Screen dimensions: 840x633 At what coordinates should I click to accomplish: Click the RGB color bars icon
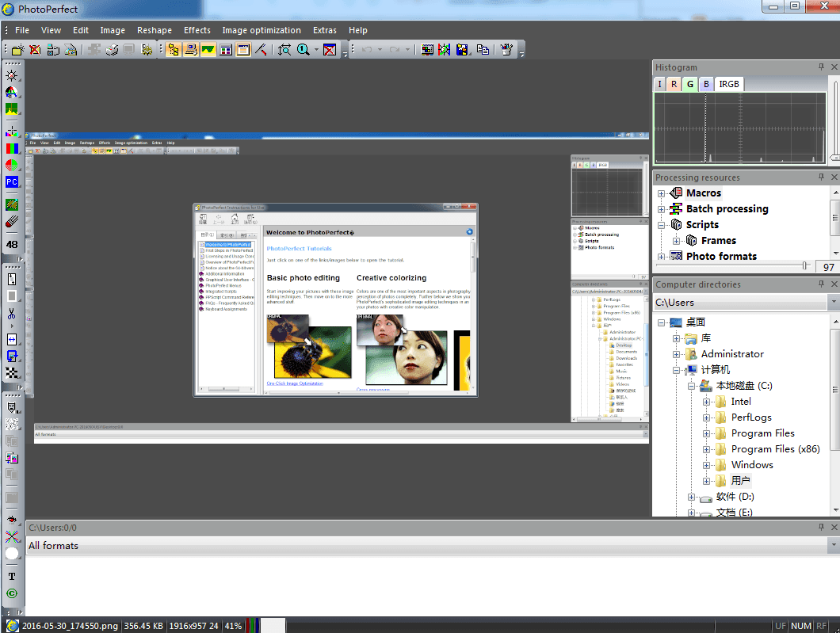(x=12, y=148)
